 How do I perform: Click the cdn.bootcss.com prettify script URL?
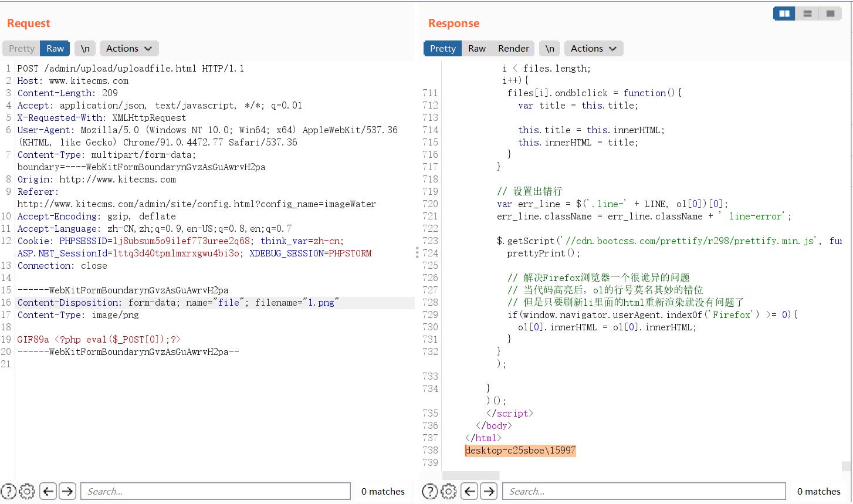tap(690, 241)
